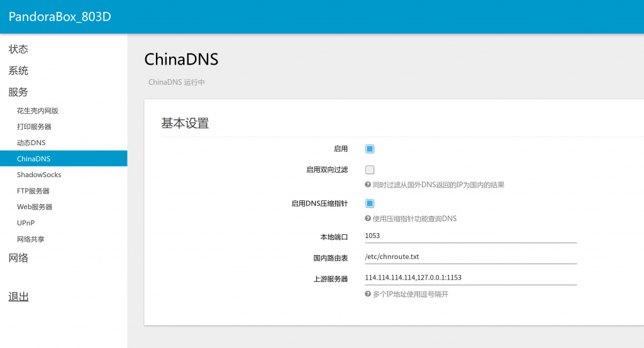Toggle the 启用 checkbox
The image size is (644, 348).
pyautogui.click(x=370, y=149)
